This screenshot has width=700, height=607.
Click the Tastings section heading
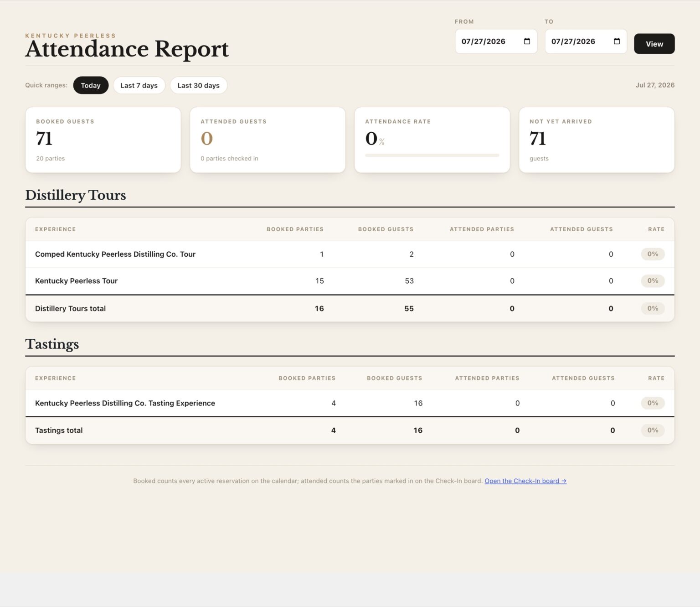click(52, 344)
